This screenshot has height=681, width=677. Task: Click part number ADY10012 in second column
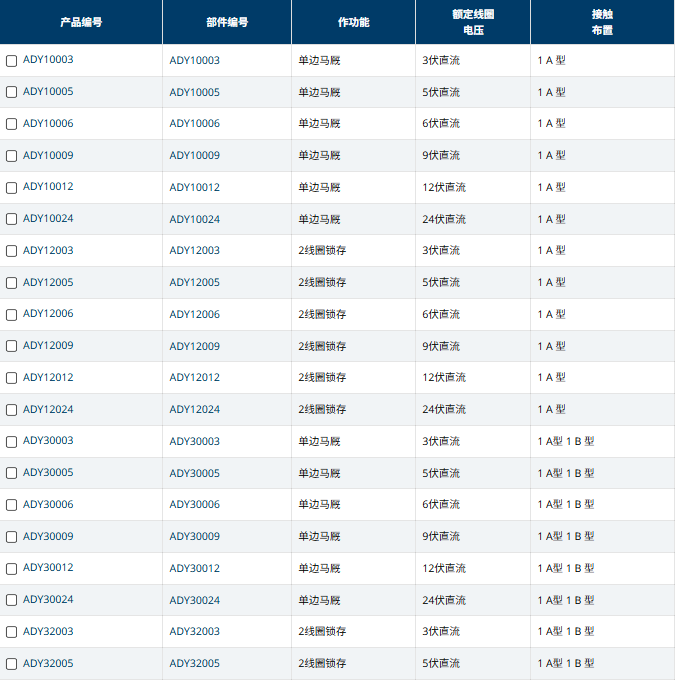coord(194,188)
